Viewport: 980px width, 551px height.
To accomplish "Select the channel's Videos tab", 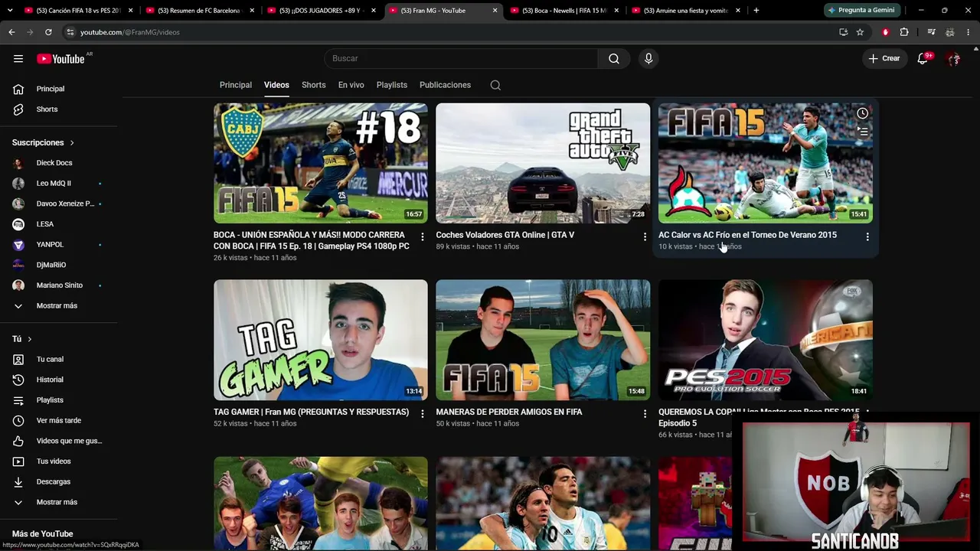I will point(276,85).
